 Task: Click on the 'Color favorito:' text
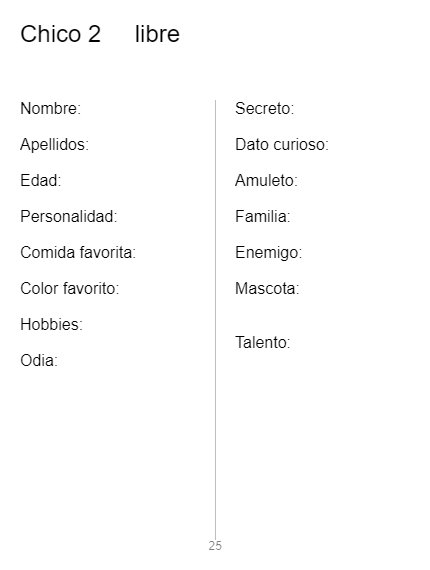[x=70, y=288]
